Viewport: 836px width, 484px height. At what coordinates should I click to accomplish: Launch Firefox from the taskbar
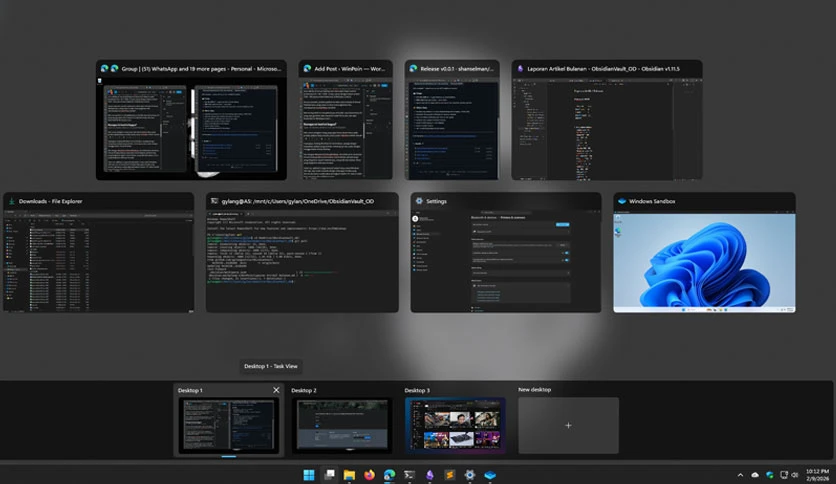[x=369, y=474]
